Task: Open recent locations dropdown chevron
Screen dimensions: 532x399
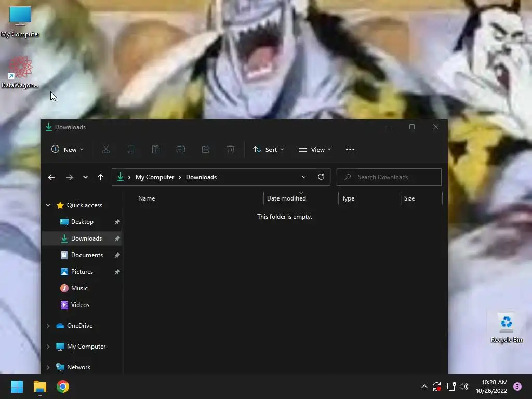Action: (x=85, y=177)
